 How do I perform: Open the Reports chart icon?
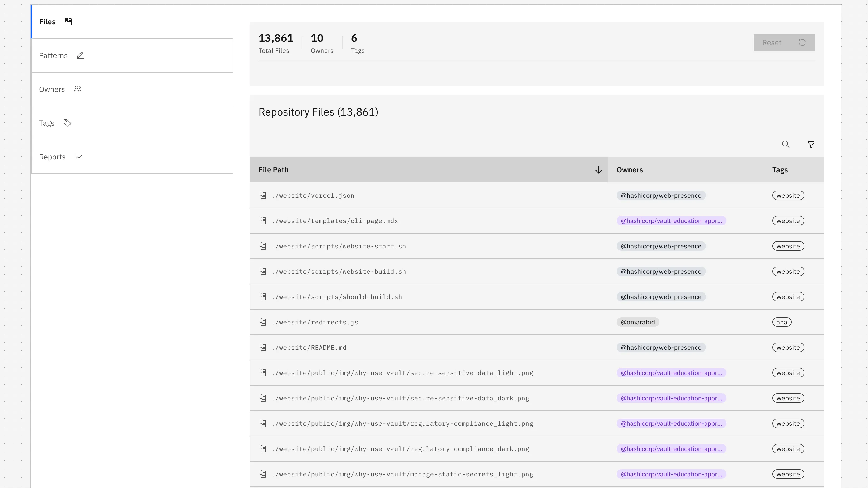coord(78,157)
